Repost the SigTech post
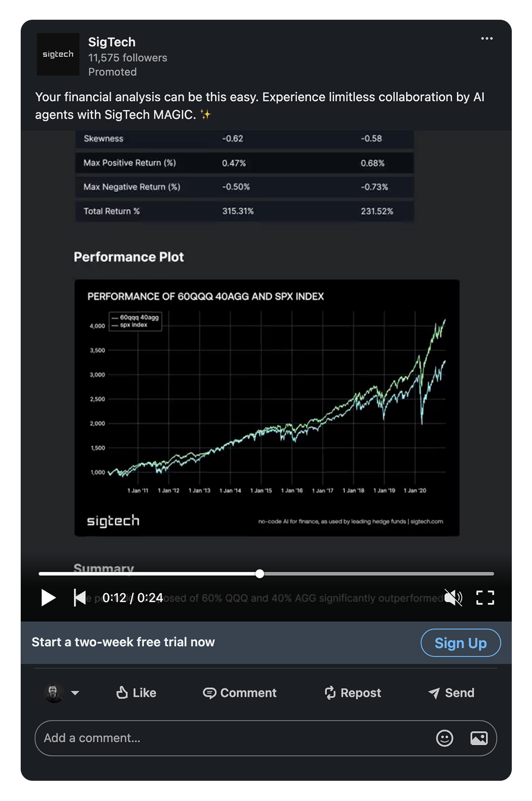 click(353, 693)
